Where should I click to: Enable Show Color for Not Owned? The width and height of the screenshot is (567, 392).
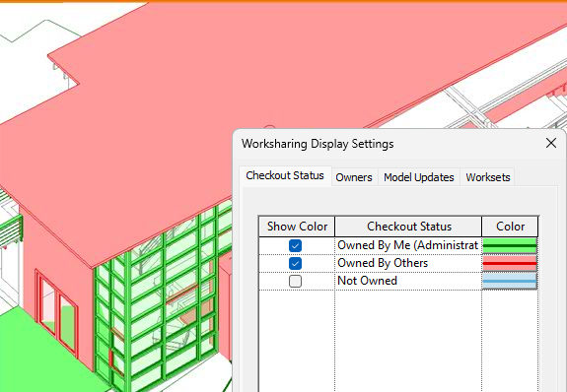(x=296, y=281)
